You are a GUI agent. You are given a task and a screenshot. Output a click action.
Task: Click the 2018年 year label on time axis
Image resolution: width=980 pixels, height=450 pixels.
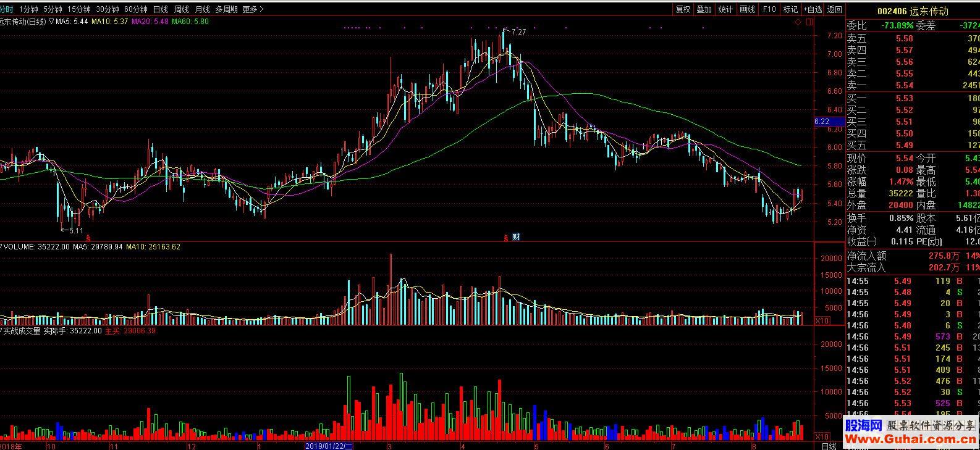[x=10, y=446]
